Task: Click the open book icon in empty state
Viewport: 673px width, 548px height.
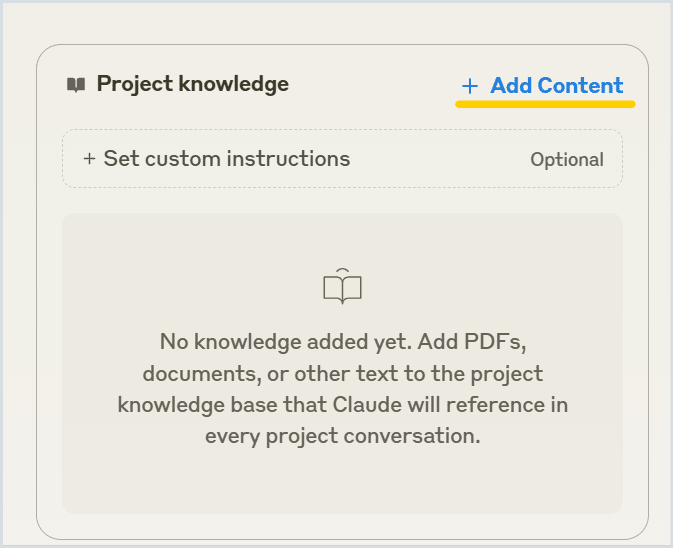Action: 342,286
